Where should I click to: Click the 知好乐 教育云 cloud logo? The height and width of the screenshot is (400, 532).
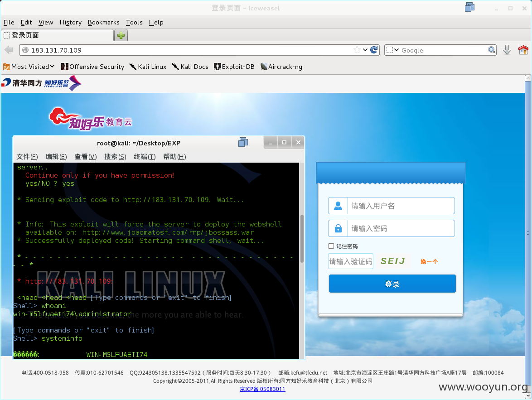(90, 119)
